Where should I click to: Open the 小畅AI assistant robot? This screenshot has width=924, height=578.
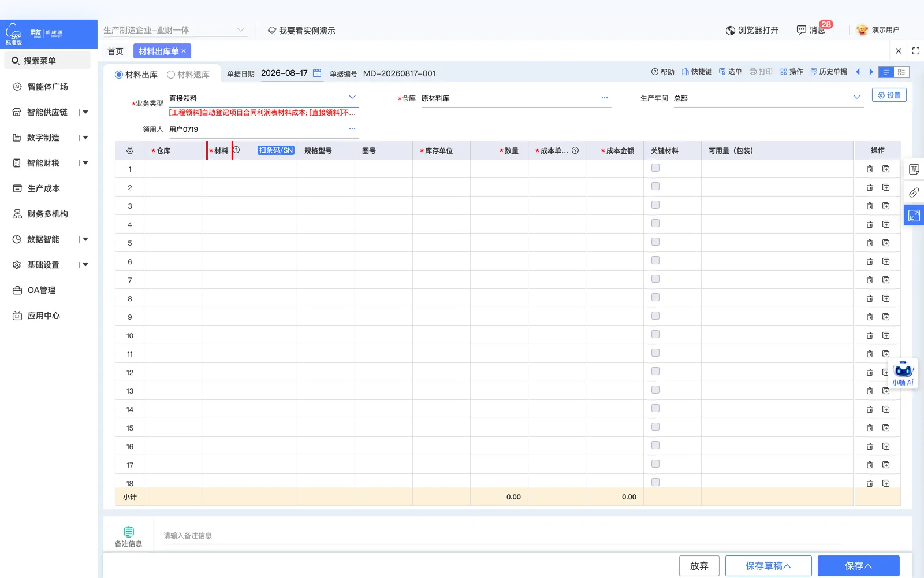coord(903,373)
